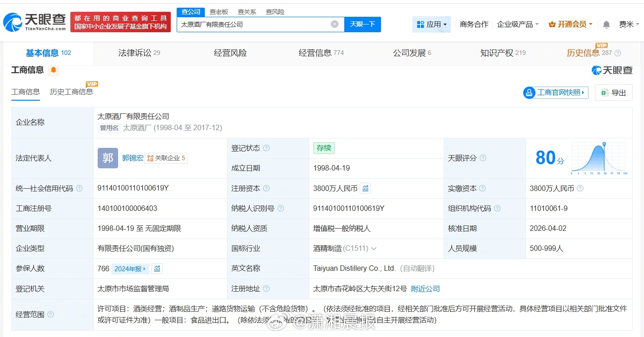644x337 pixels.
Task: Switch to the 法律诉讼 tab
Action: [x=139, y=53]
